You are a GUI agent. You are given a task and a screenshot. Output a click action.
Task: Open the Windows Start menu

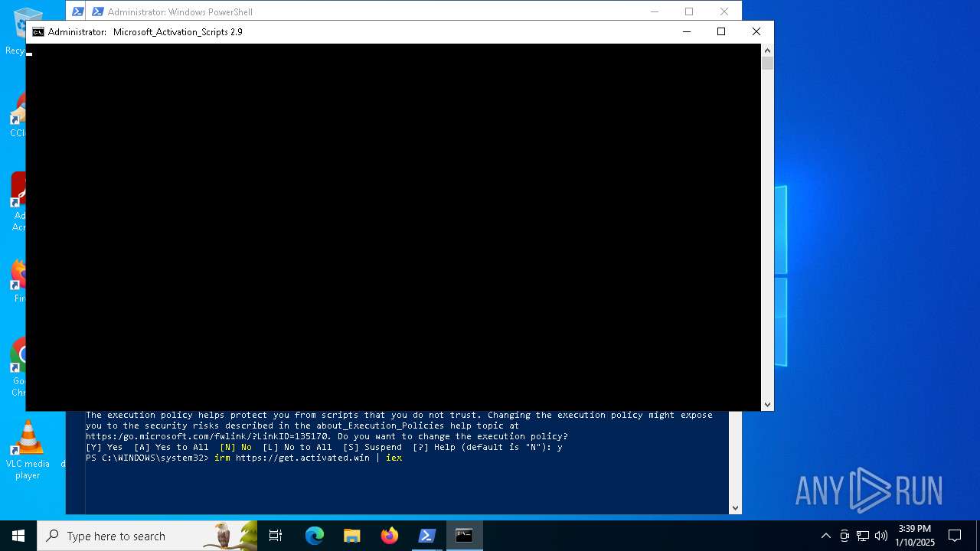point(18,536)
